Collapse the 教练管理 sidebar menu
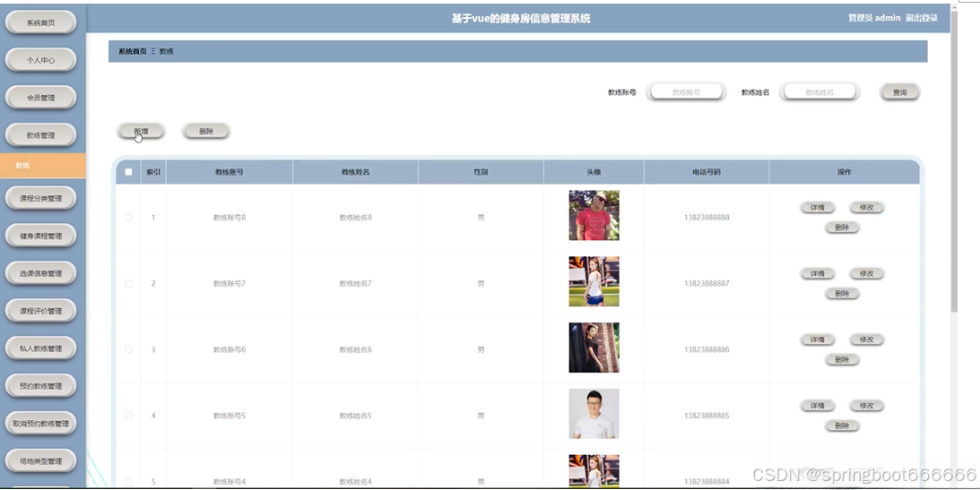 (40, 135)
